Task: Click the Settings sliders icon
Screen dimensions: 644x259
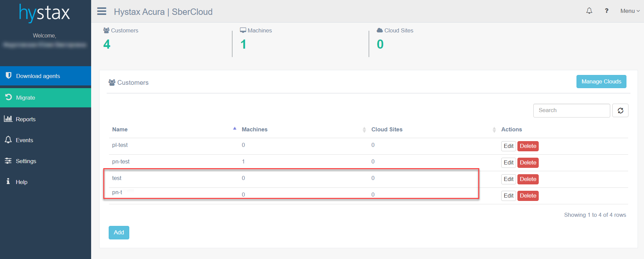Action: [x=8, y=161]
